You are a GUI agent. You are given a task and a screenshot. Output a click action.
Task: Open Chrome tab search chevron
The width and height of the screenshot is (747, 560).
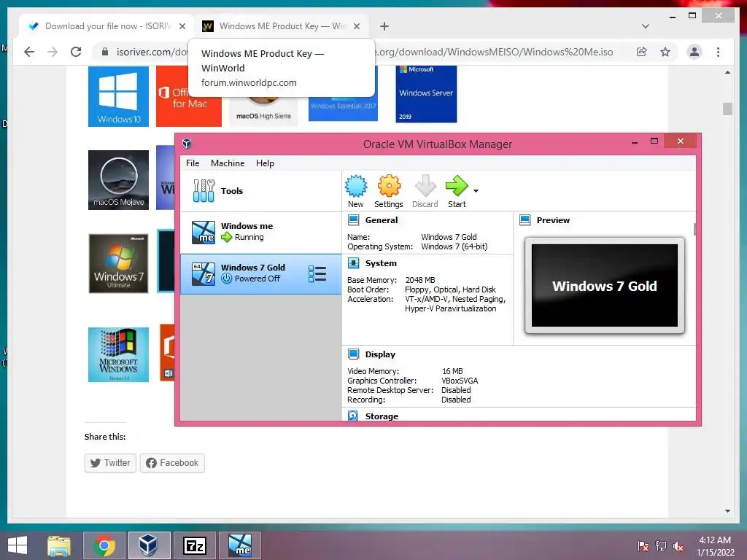646,26
